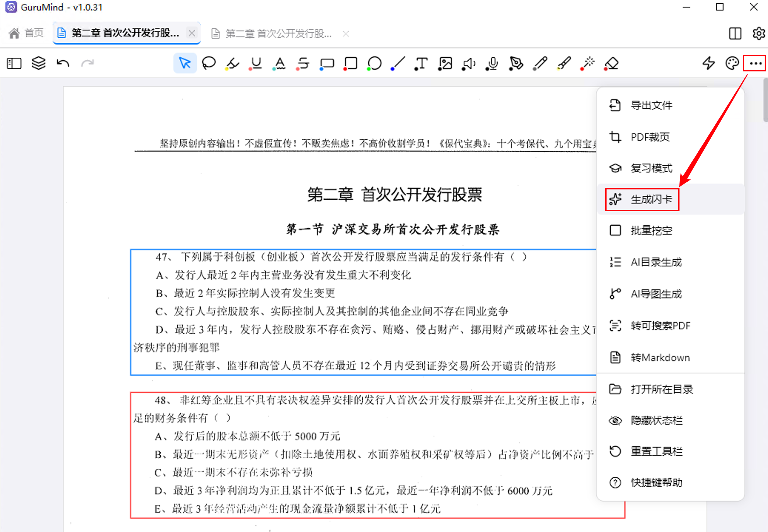The image size is (768, 532).
Task: Select the eraser tool
Action: tap(611, 63)
